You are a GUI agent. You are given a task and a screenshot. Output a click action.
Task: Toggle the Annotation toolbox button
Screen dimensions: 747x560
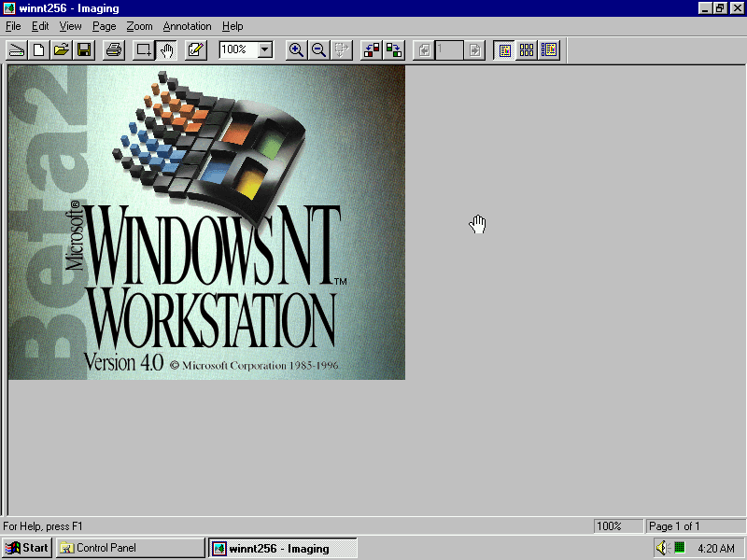[196, 50]
